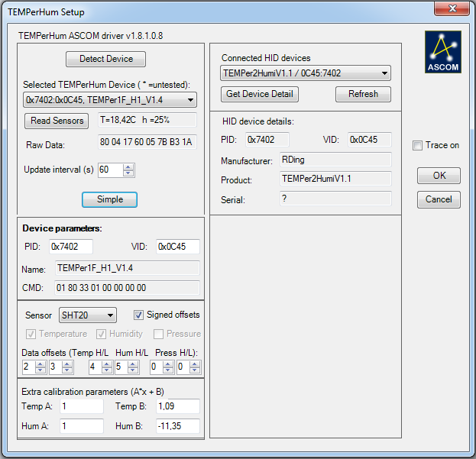Click the Read Sensors button
Screen dimensions: 476x459
click(x=57, y=121)
